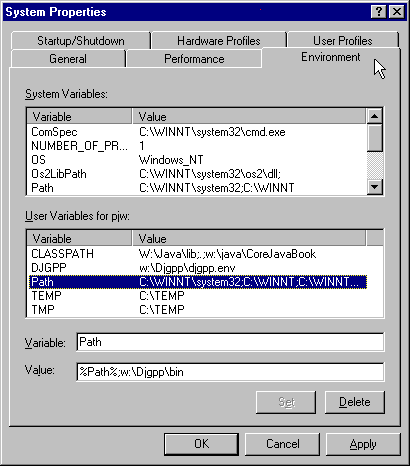Click the Variable name input field
410x466 pixels.
[230, 342]
